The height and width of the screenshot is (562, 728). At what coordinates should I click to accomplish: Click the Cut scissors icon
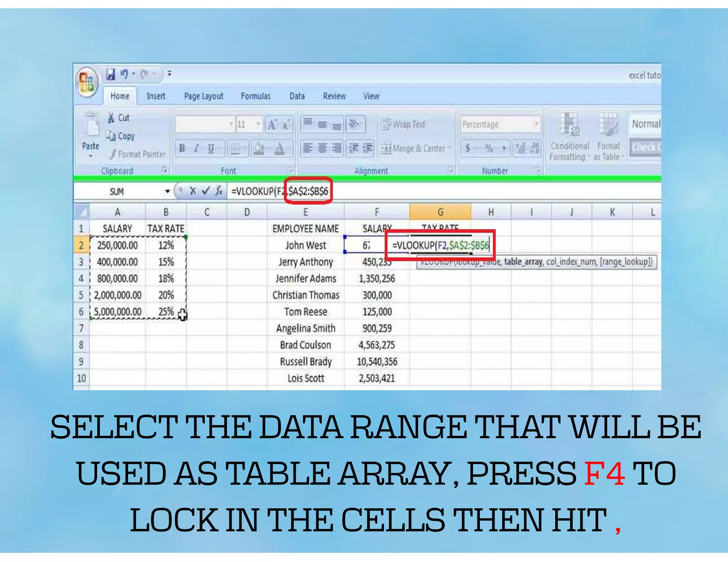pos(111,118)
